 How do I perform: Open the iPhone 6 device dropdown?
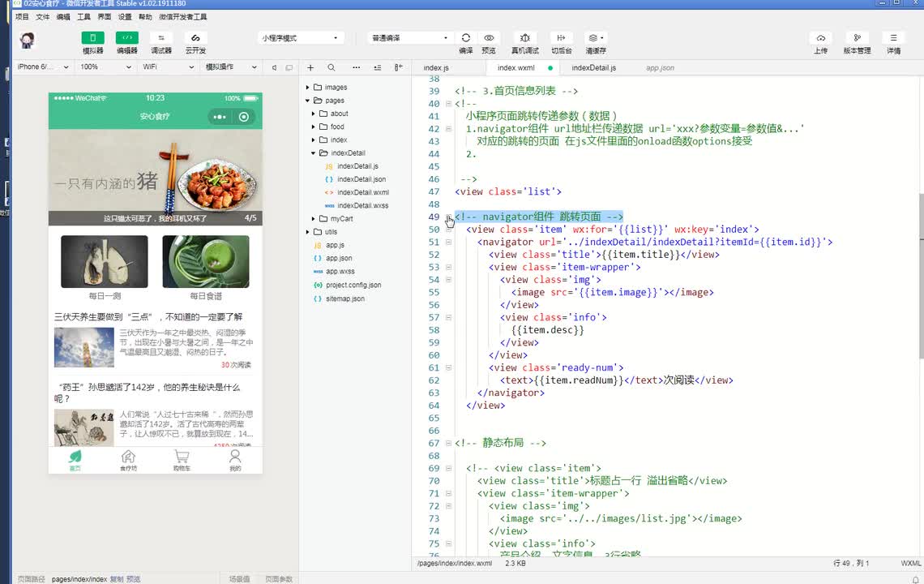42,67
